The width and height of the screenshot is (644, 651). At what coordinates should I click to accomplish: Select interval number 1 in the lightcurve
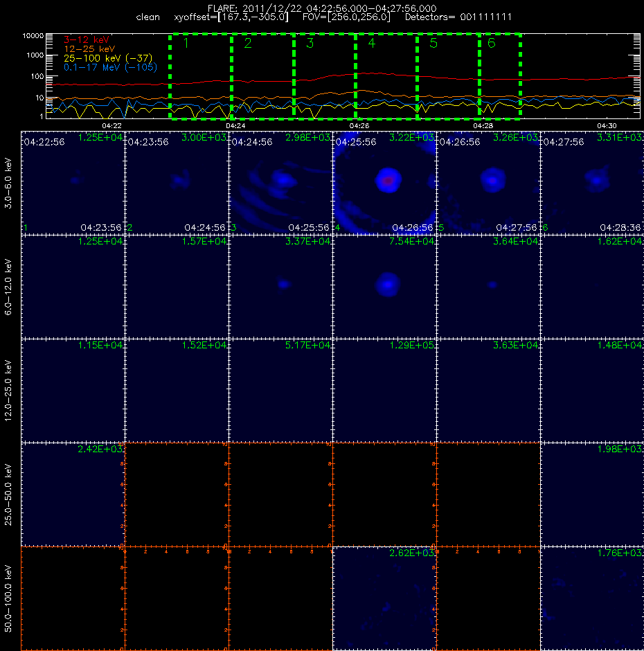click(186, 43)
